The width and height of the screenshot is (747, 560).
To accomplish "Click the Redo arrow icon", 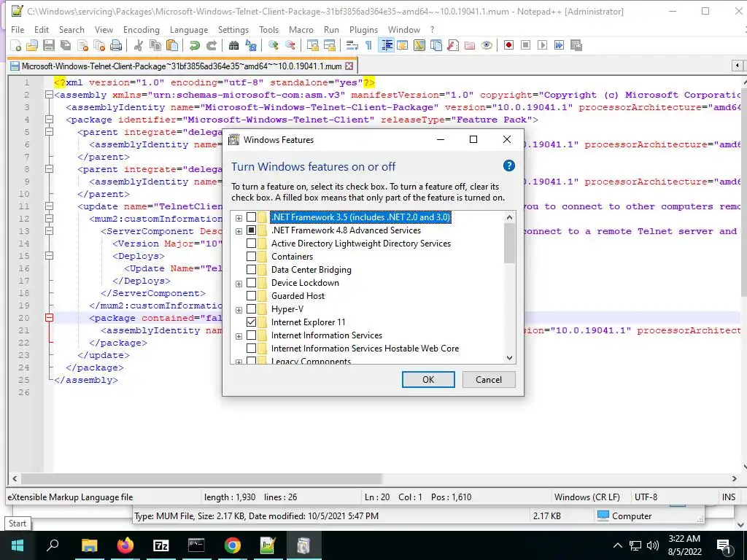I will coord(211,45).
